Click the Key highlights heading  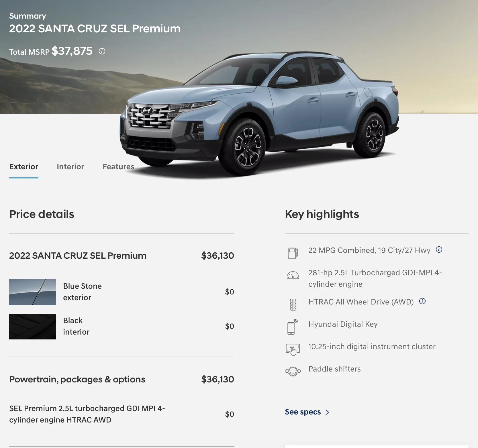click(322, 214)
